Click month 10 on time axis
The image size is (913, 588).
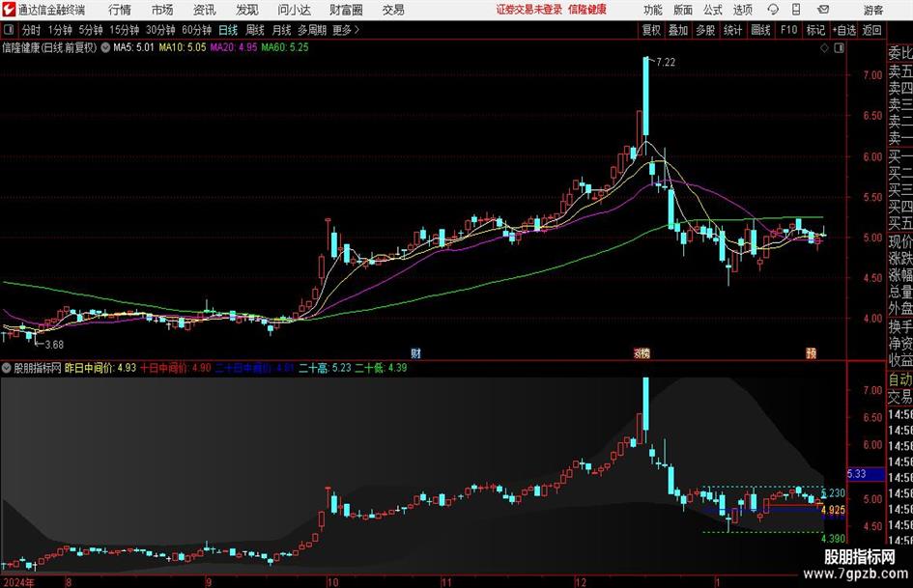(x=332, y=582)
